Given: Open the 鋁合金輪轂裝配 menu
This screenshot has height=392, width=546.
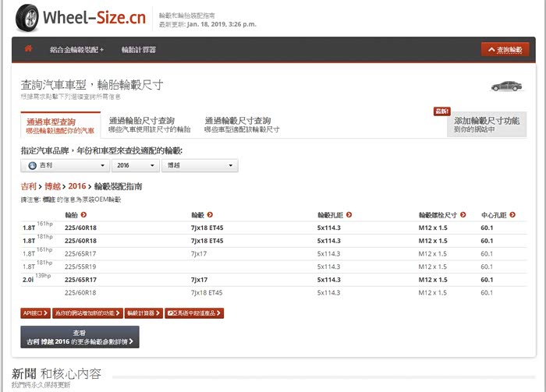Looking at the screenshot, I should (76, 50).
